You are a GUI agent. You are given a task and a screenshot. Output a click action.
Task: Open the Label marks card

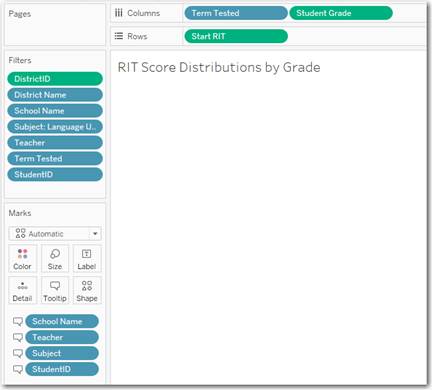tap(87, 258)
